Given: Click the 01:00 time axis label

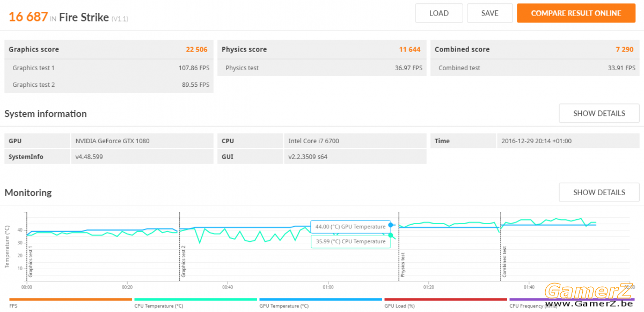Looking at the screenshot, I should coord(328,287).
